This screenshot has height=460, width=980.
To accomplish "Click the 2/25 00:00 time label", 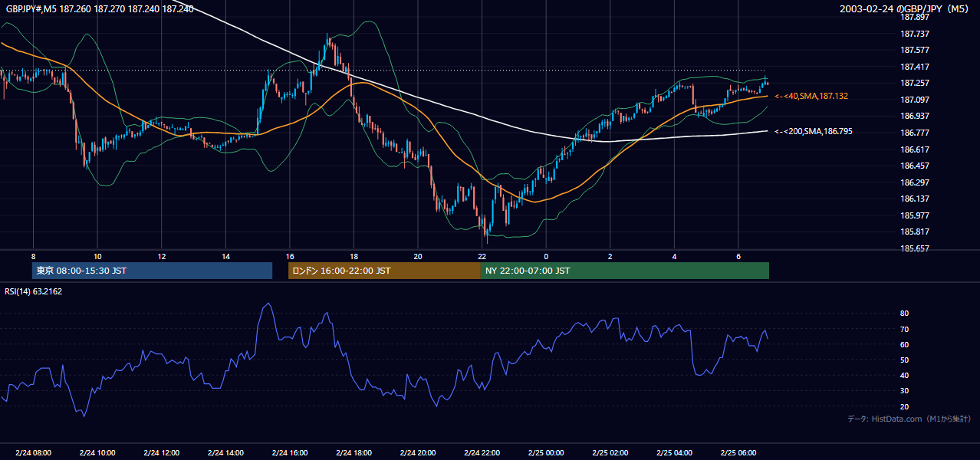I will point(546,452).
